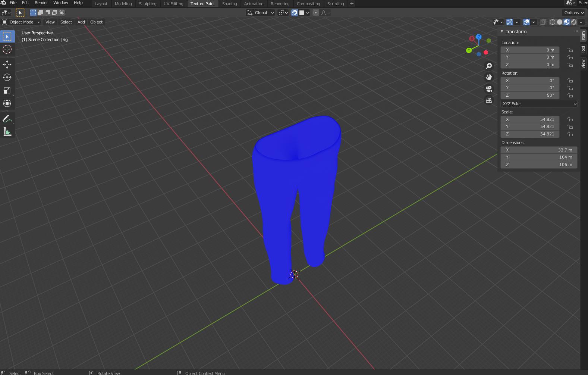Select the Rotate tool

7,78
